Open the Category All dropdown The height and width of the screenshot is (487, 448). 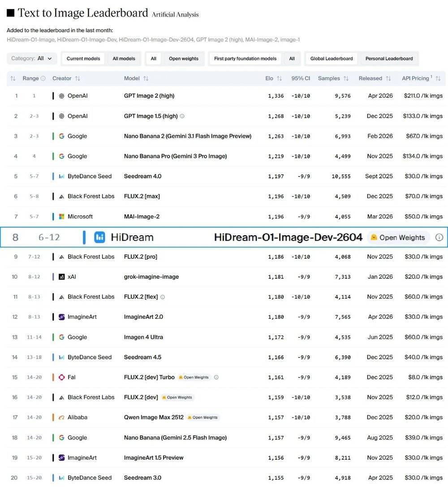[32, 58]
